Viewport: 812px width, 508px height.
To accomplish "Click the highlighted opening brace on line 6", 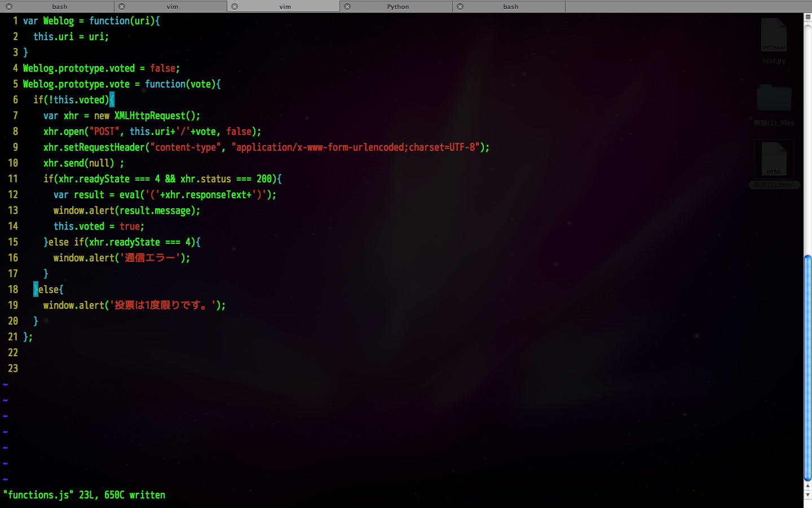I will pos(112,100).
